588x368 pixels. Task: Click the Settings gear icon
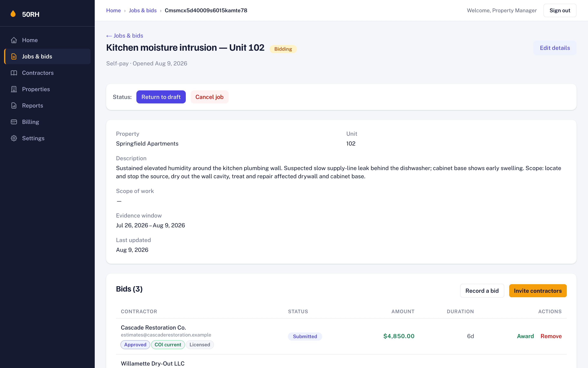[x=14, y=138]
